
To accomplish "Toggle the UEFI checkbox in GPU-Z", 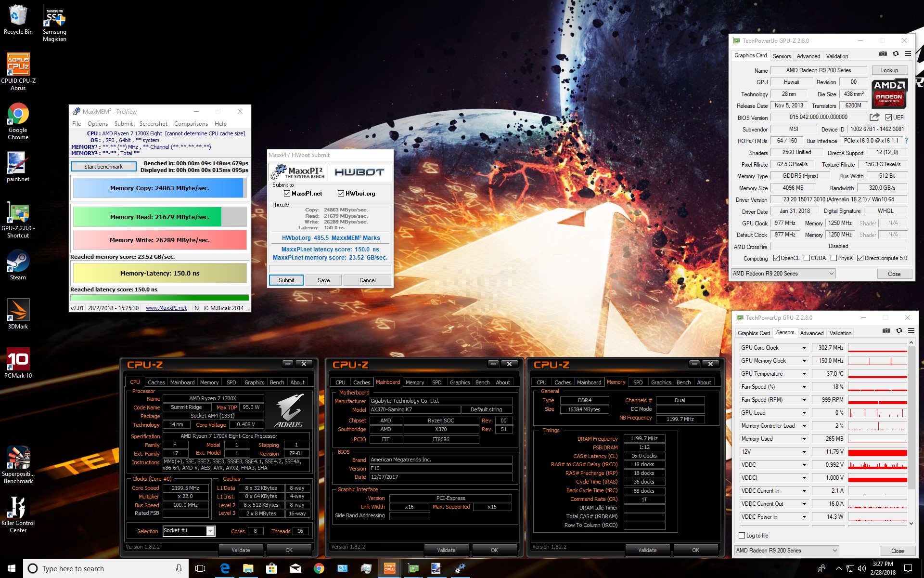I will pos(888,117).
